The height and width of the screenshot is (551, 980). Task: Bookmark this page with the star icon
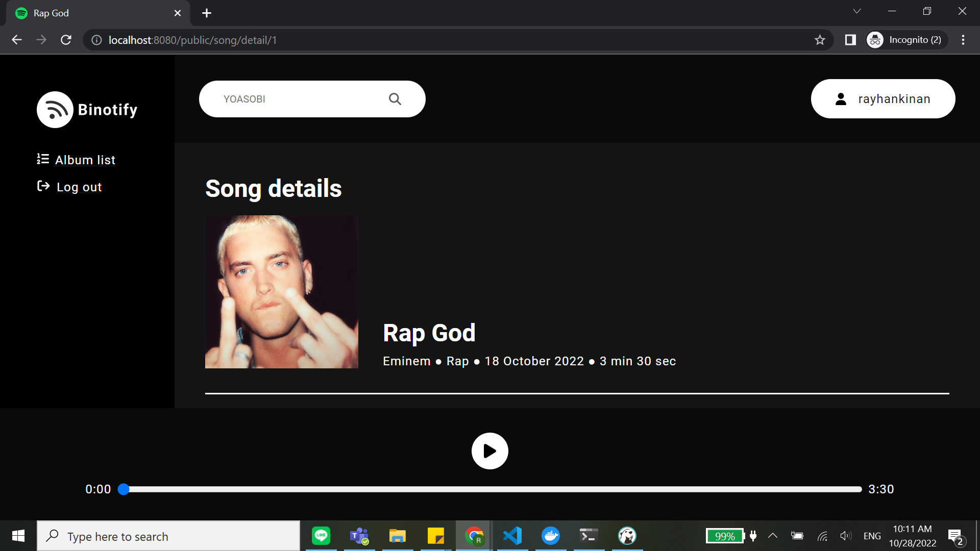point(820,40)
